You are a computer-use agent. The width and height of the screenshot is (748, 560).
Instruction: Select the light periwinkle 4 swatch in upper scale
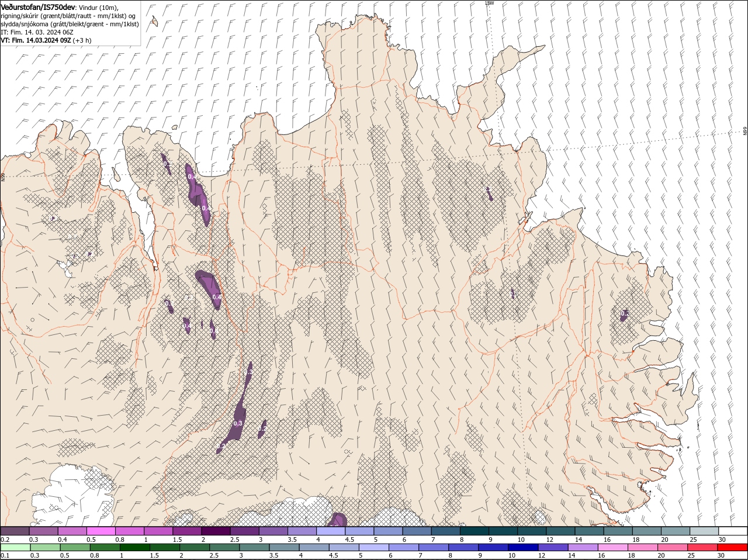point(331,531)
